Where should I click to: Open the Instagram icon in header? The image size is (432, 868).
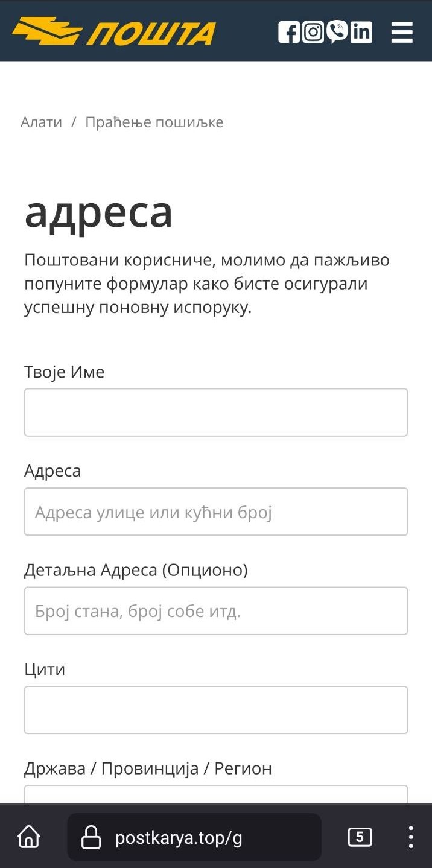[313, 31]
